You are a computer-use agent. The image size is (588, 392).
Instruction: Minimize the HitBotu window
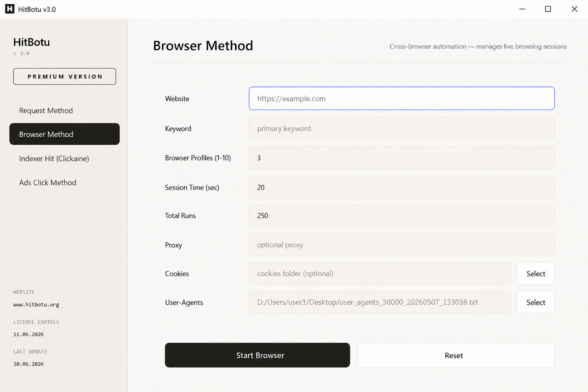tap(522, 9)
